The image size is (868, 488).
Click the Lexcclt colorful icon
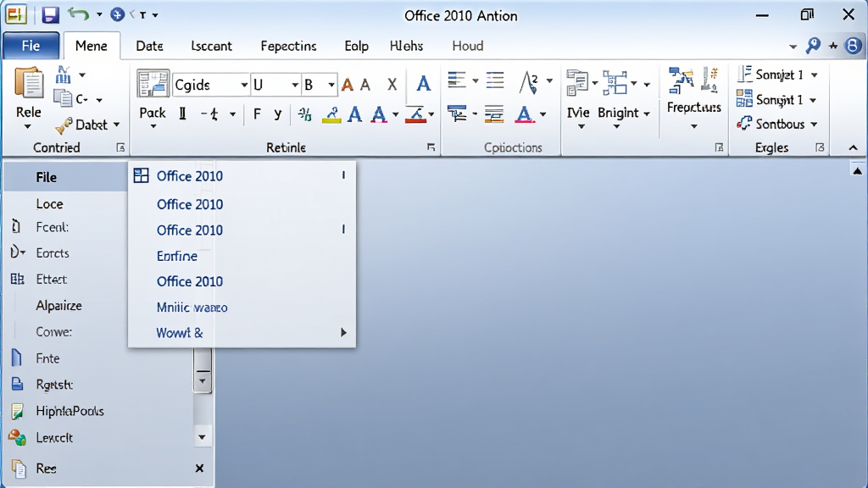[x=17, y=438]
